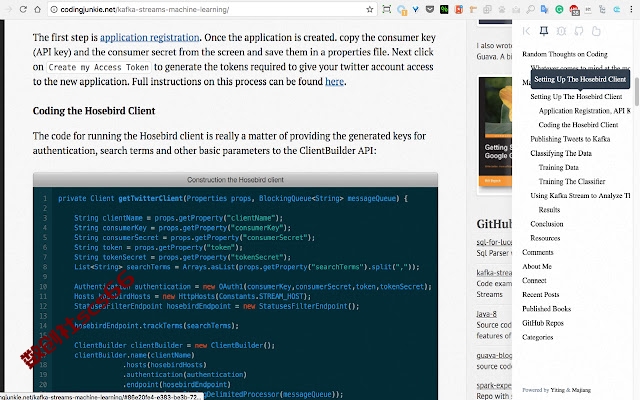Go to Application Registration outline item

(x=584, y=111)
